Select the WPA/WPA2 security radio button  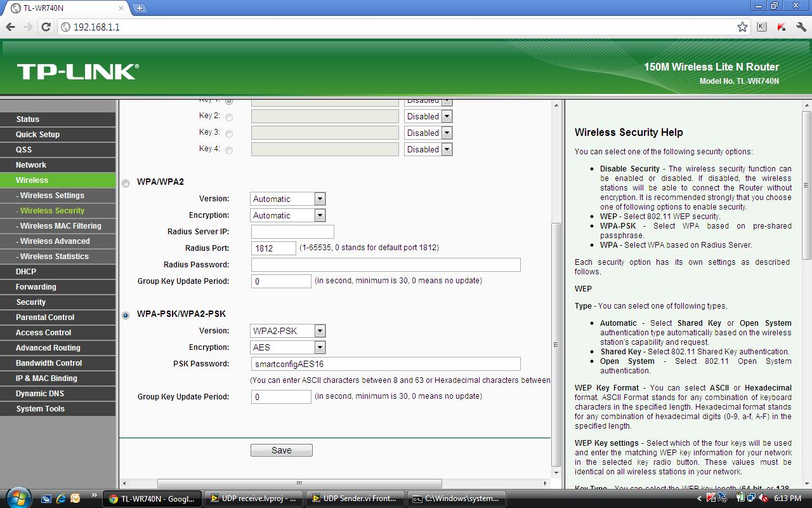125,183
